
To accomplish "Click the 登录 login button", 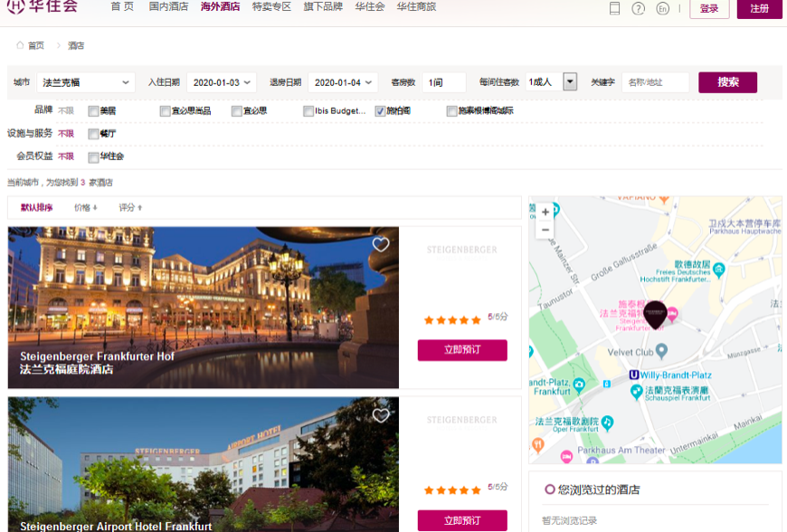I will (709, 8).
